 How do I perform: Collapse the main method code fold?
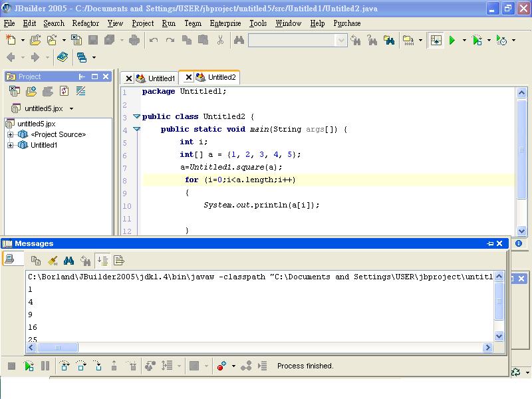137,129
